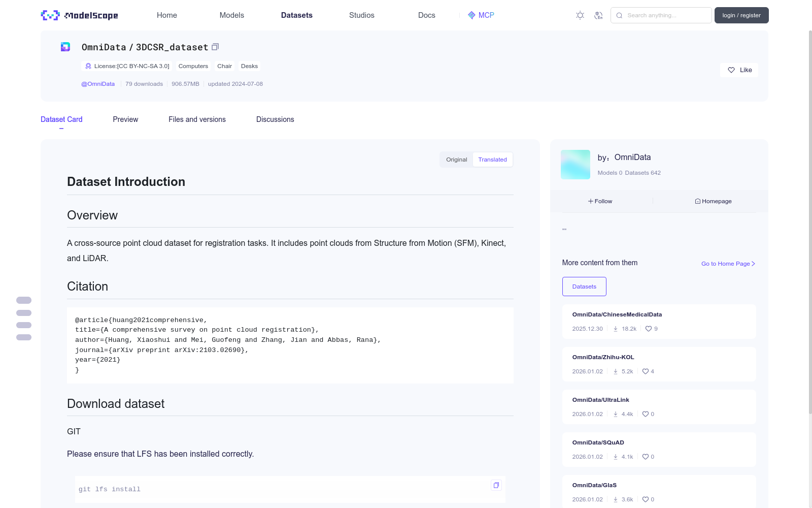Screen dimensions: 812x508
Task: Open OmniData/UltraLink dataset card
Action: (x=659, y=407)
